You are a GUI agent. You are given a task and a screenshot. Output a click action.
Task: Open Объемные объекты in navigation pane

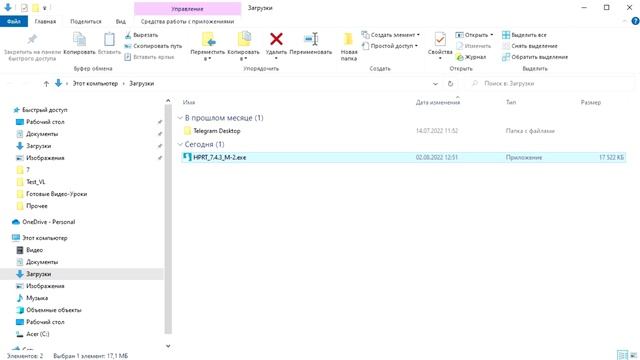point(53,310)
